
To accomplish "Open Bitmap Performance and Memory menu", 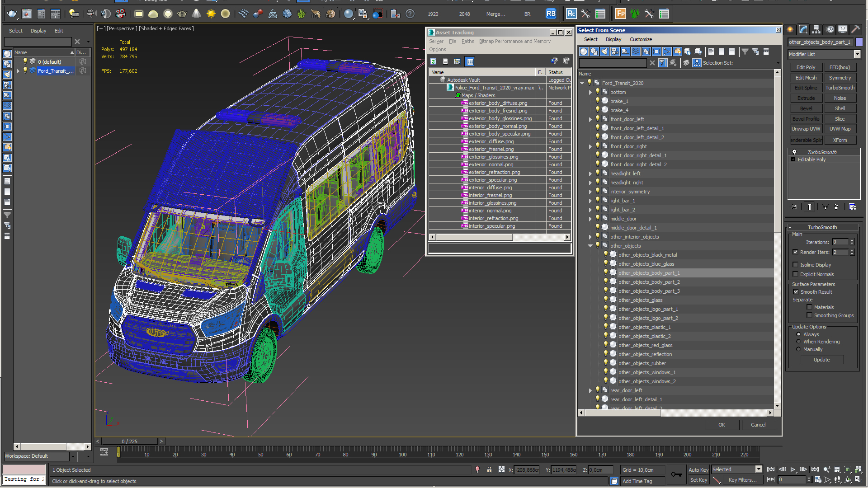I will point(515,41).
